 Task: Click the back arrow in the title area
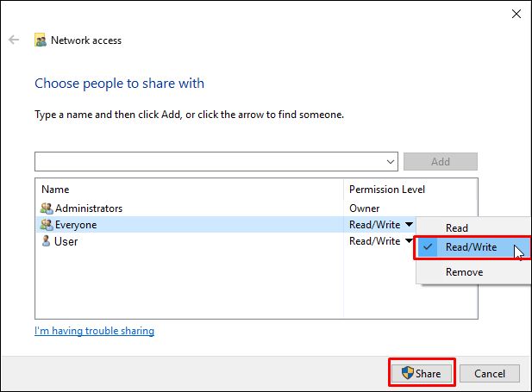(14, 40)
